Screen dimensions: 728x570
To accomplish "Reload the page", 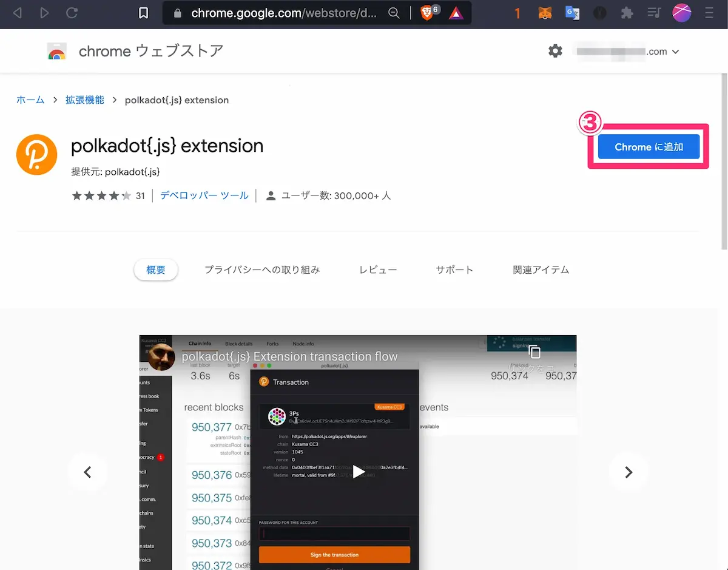I will pyautogui.click(x=72, y=13).
